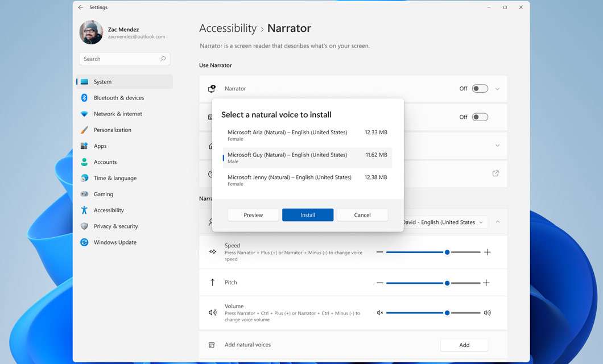Click the Gaming controller icon in the sidebar

click(x=84, y=194)
